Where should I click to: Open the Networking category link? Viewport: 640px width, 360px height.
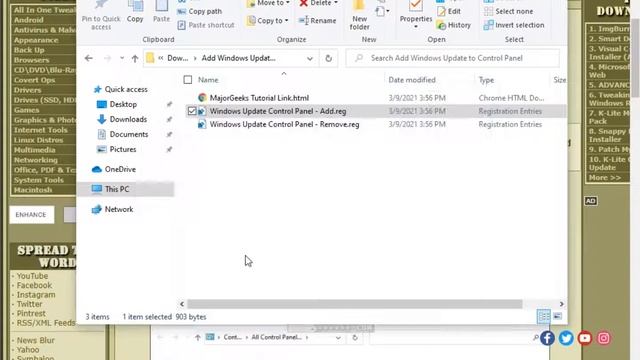point(36,160)
